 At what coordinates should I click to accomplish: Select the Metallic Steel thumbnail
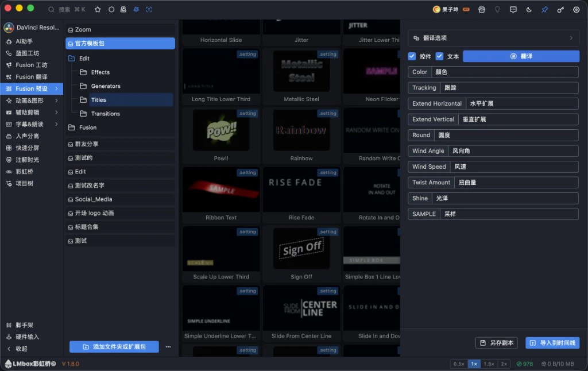301,71
